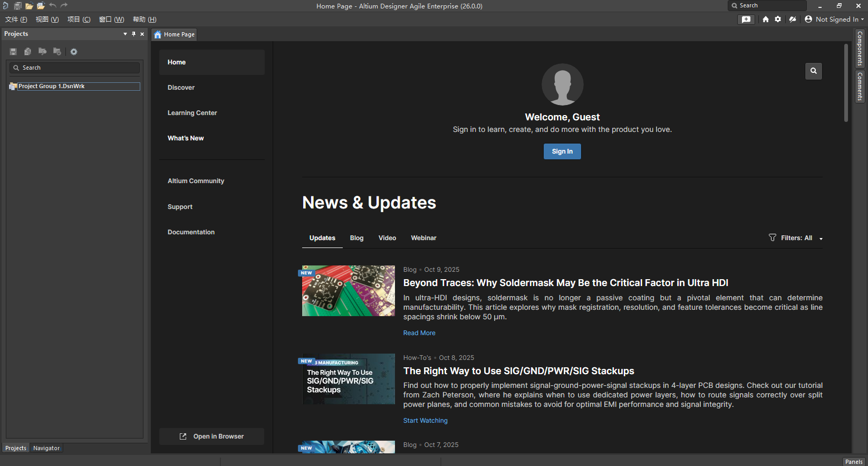Select Project Group 1.DsnWrk in tree

(x=52, y=86)
